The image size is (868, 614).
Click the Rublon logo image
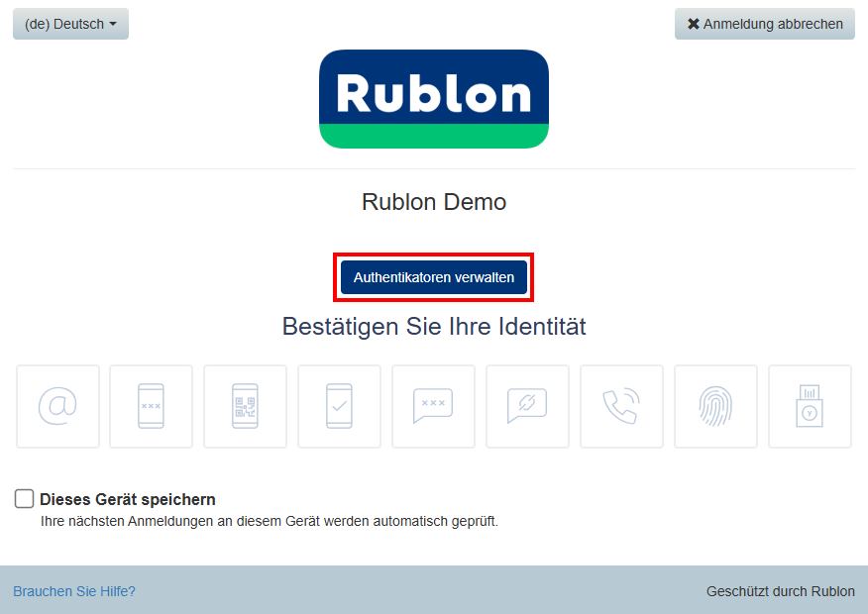tap(434, 99)
